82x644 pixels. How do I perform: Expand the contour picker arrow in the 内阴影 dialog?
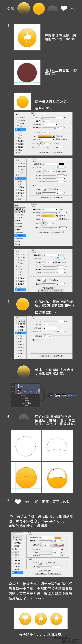pos(47,189)
